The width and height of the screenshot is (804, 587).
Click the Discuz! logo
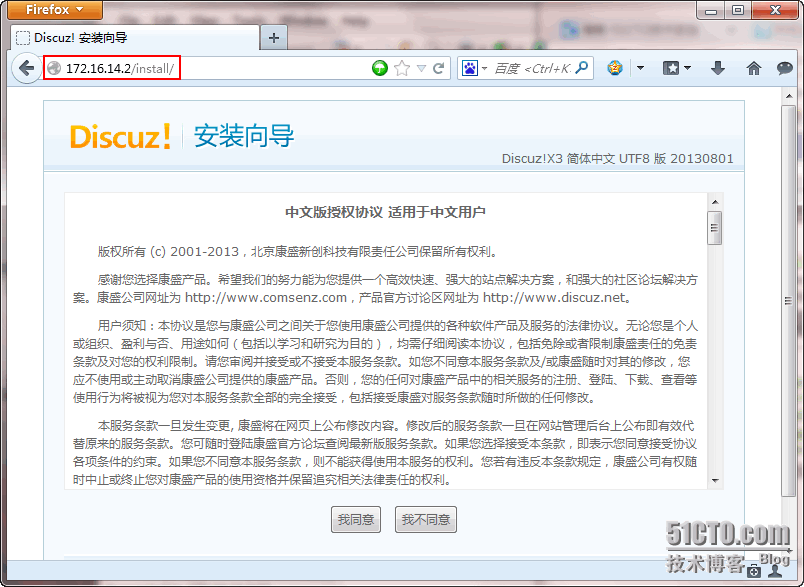[x=120, y=136]
